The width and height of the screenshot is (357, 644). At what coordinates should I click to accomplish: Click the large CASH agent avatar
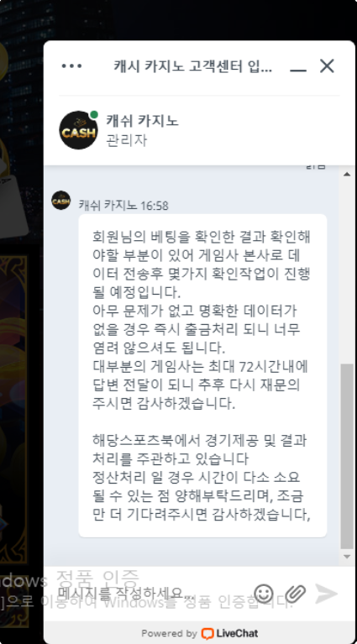point(78,130)
